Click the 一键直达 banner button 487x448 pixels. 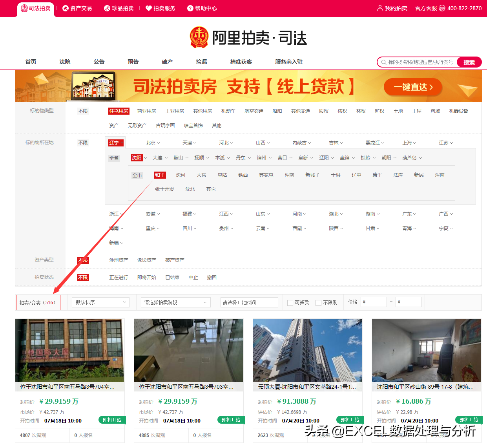pos(413,87)
